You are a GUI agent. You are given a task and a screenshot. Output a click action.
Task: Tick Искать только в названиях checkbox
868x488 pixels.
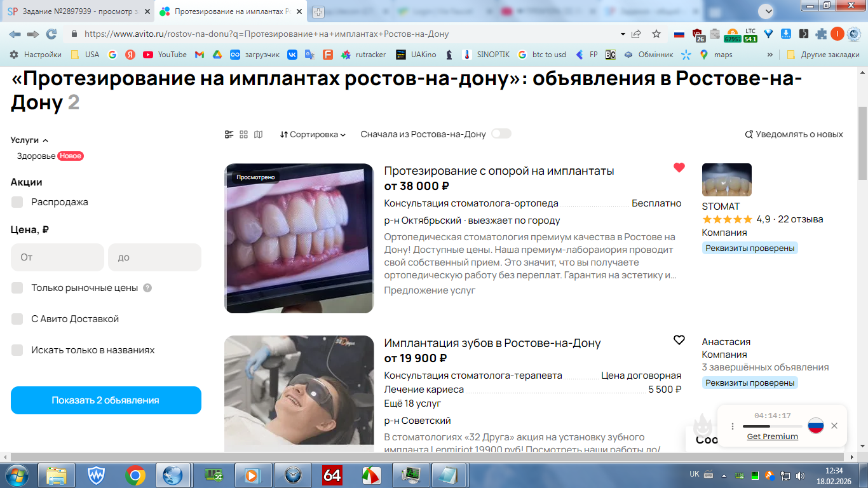click(x=17, y=350)
